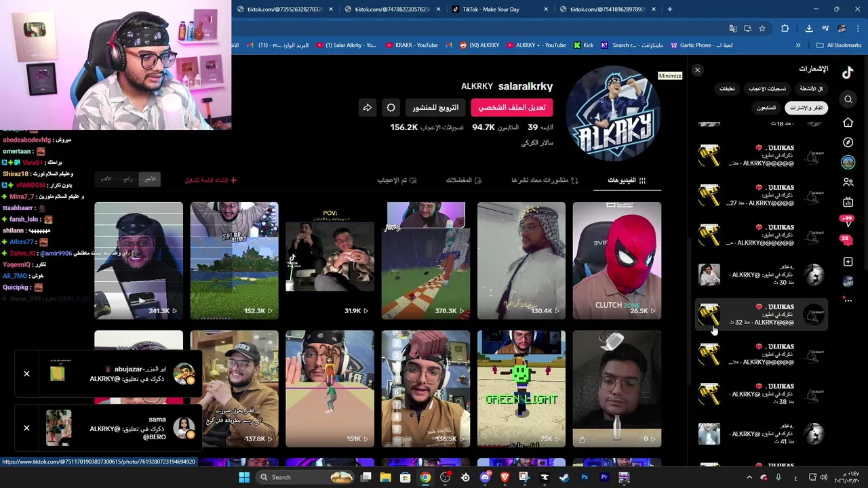Open Chrome media control icon
Image resolution: width=868 pixels, height=488 pixels.
click(x=825, y=28)
